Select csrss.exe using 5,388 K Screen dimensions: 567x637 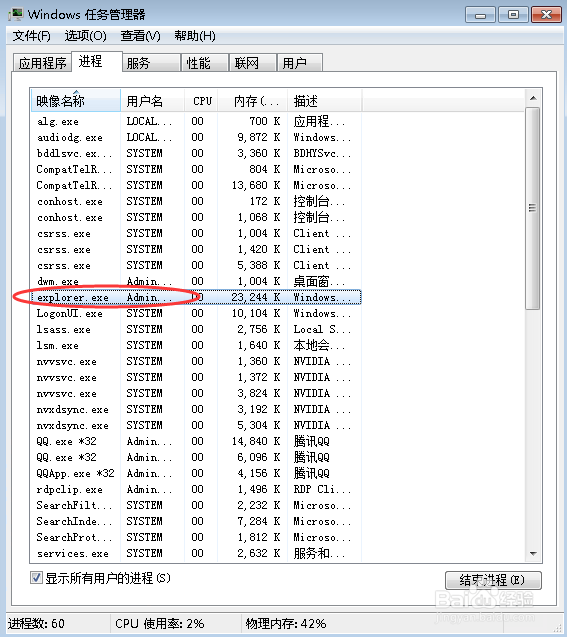point(196,265)
